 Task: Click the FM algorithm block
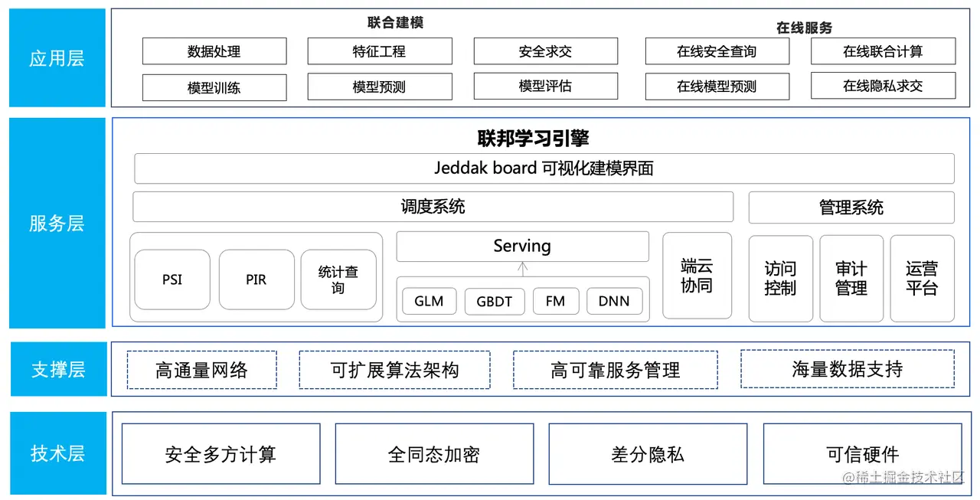[x=555, y=301]
